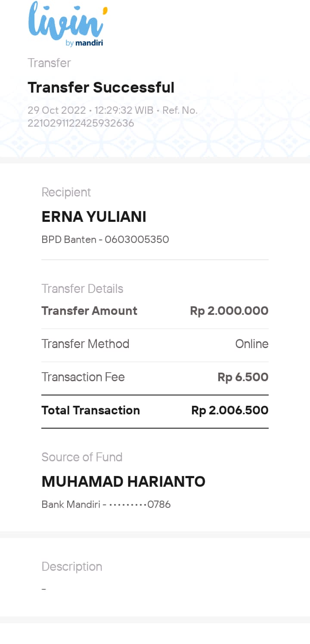
Task: Click the "Recipient" section label
Action: pos(66,192)
